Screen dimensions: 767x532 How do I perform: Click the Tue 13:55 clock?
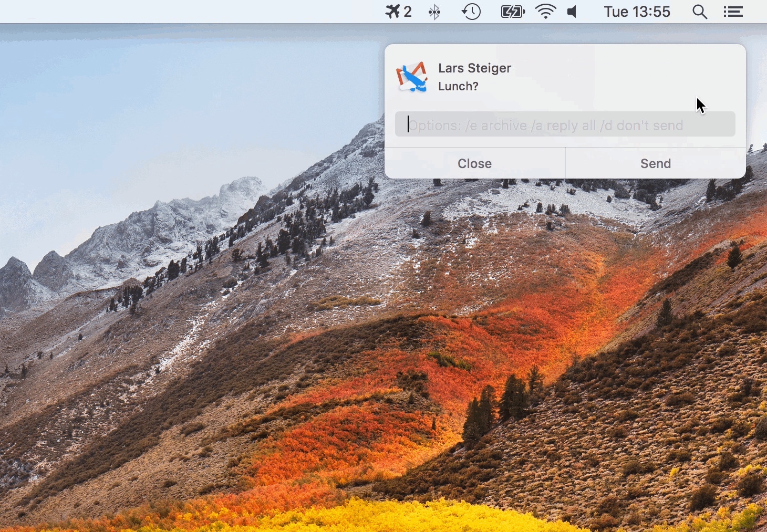coord(637,12)
